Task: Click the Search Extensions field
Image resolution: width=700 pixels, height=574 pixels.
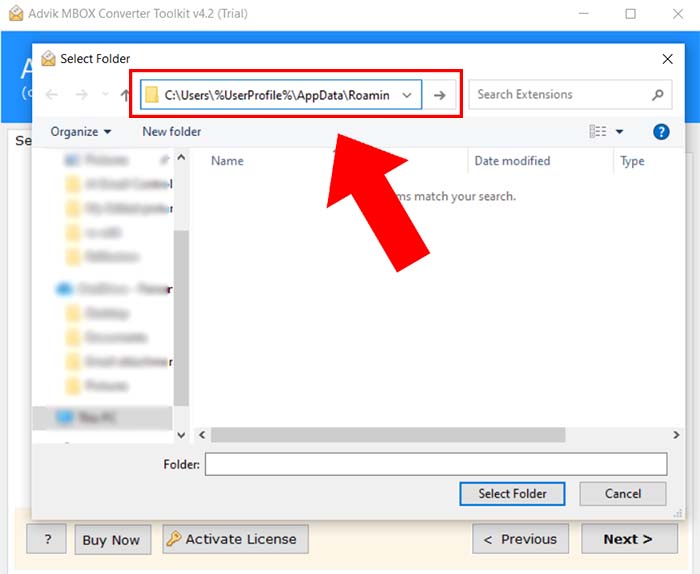Action: (x=570, y=95)
